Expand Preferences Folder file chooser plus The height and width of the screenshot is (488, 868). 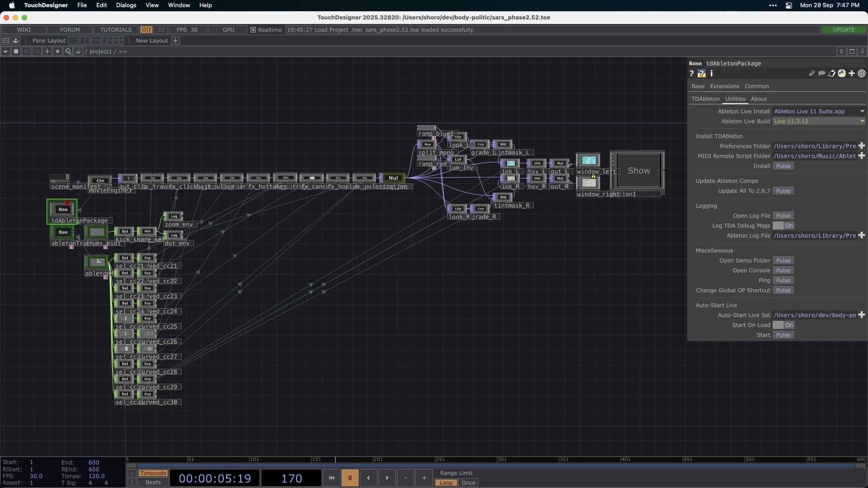coord(862,146)
